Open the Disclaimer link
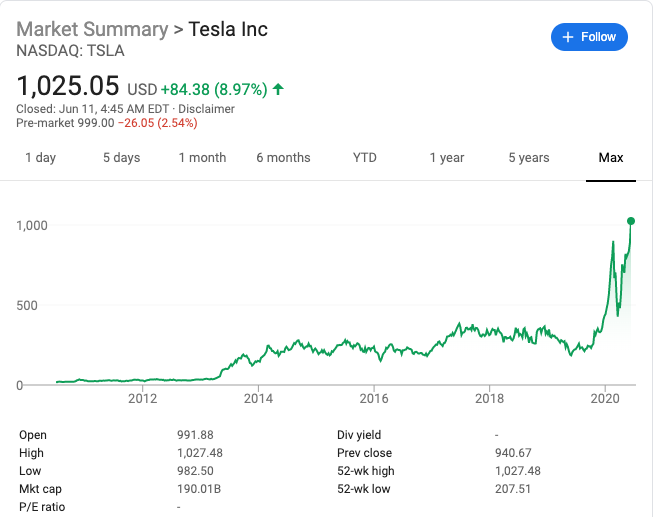 [x=206, y=109]
